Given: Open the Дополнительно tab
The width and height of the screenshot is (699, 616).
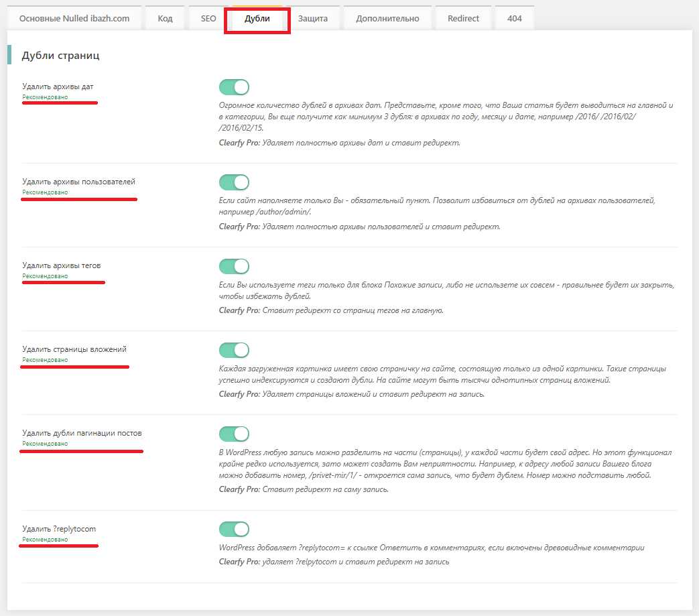Looking at the screenshot, I should pyautogui.click(x=387, y=18).
